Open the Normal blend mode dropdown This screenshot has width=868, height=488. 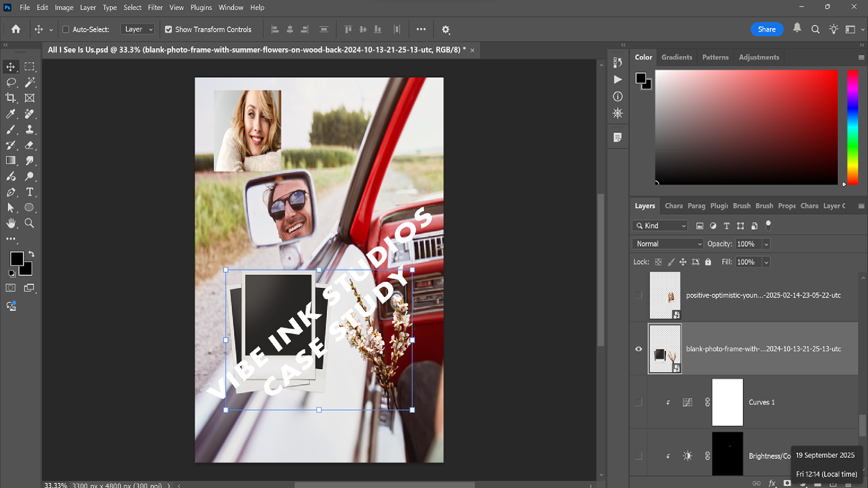point(668,244)
